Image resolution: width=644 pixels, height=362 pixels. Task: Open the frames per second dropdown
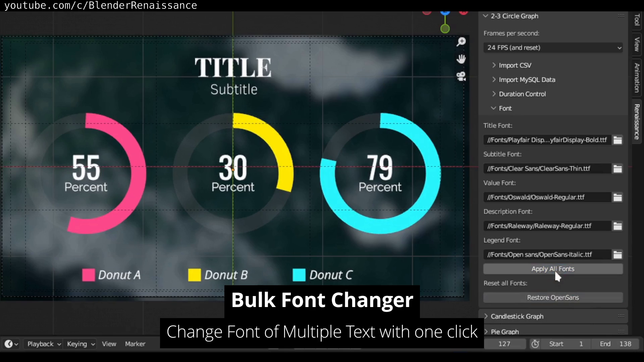[x=553, y=48]
